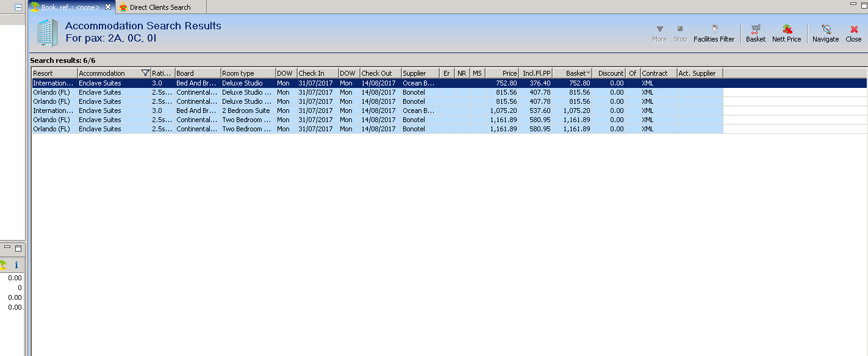Sort by the Resort column header
The height and width of the screenshot is (356, 868).
click(55, 73)
